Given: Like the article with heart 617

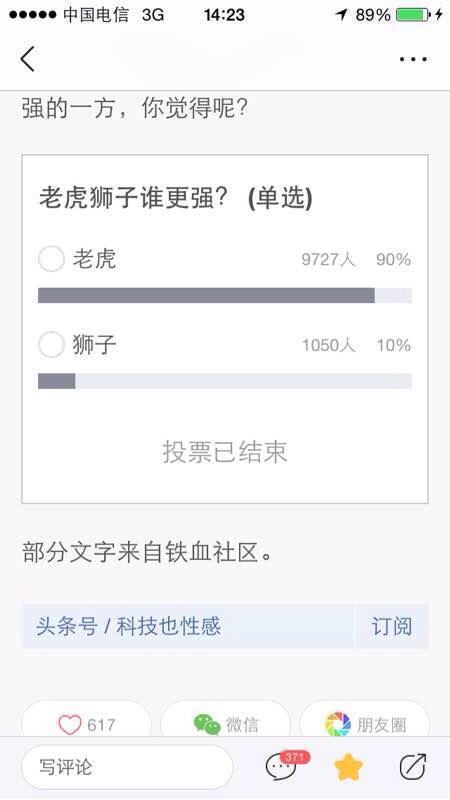Looking at the screenshot, I should tap(86, 724).
